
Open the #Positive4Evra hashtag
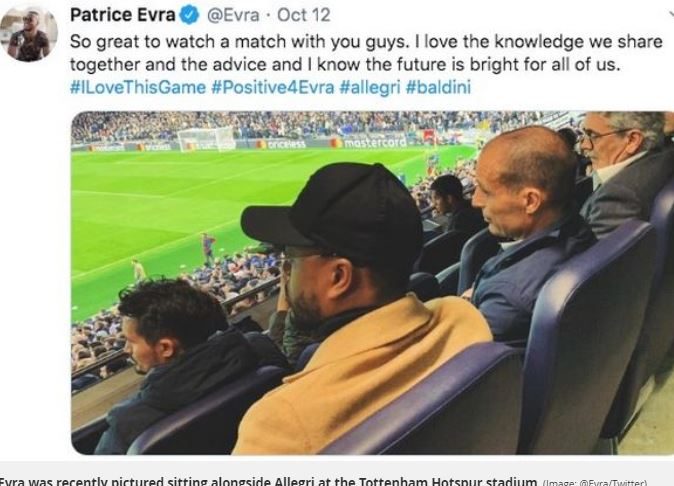click(x=273, y=87)
